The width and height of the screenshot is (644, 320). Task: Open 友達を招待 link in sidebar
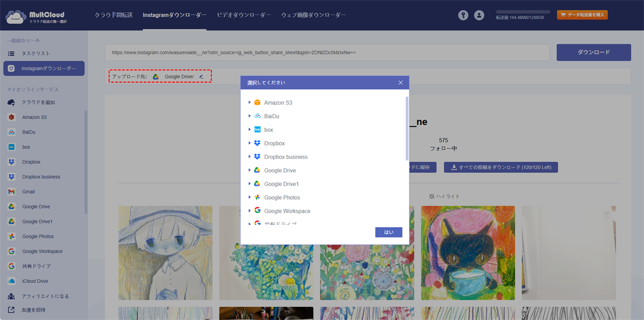[33, 310]
